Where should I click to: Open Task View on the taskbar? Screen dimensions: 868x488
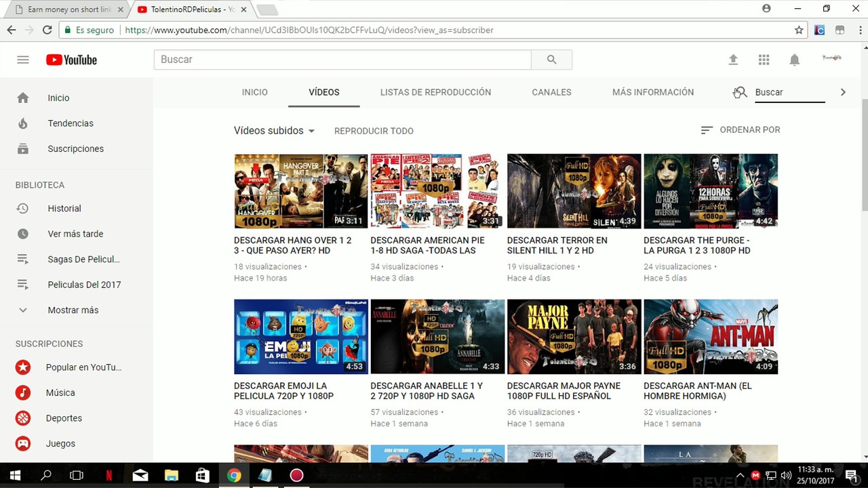point(77,475)
